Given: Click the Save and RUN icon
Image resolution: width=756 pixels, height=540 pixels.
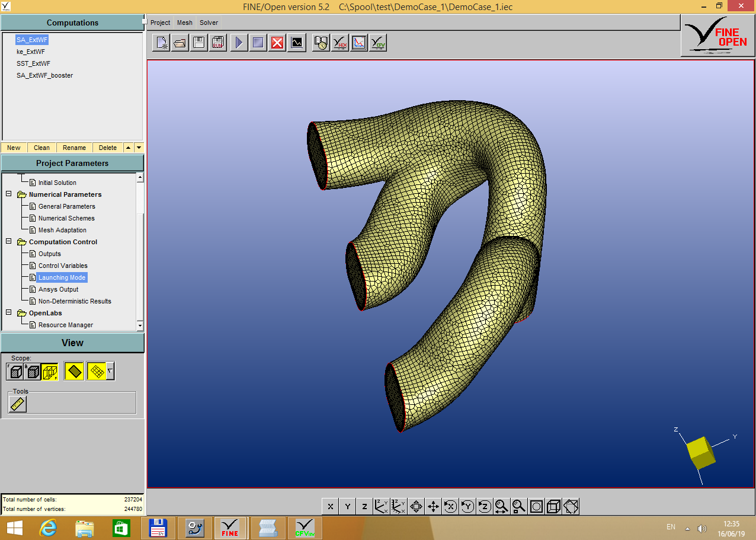Looking at the screenshot, I should point(218,43).
